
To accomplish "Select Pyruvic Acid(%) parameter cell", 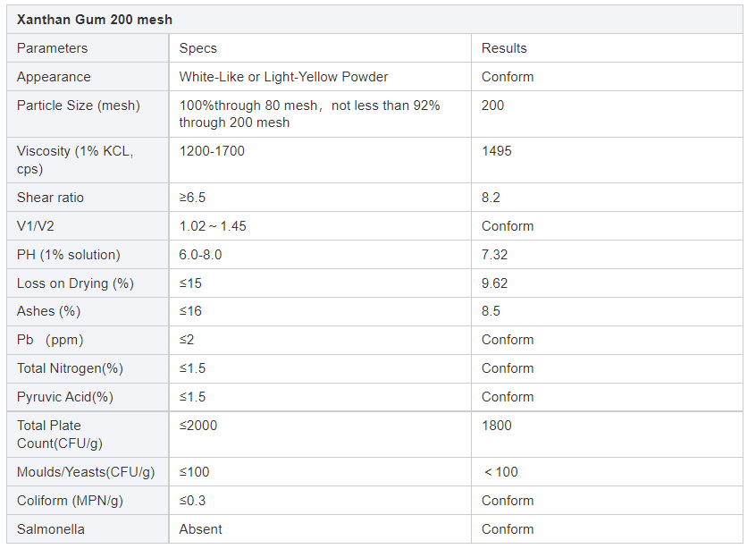I will click(x=65, y=397).
